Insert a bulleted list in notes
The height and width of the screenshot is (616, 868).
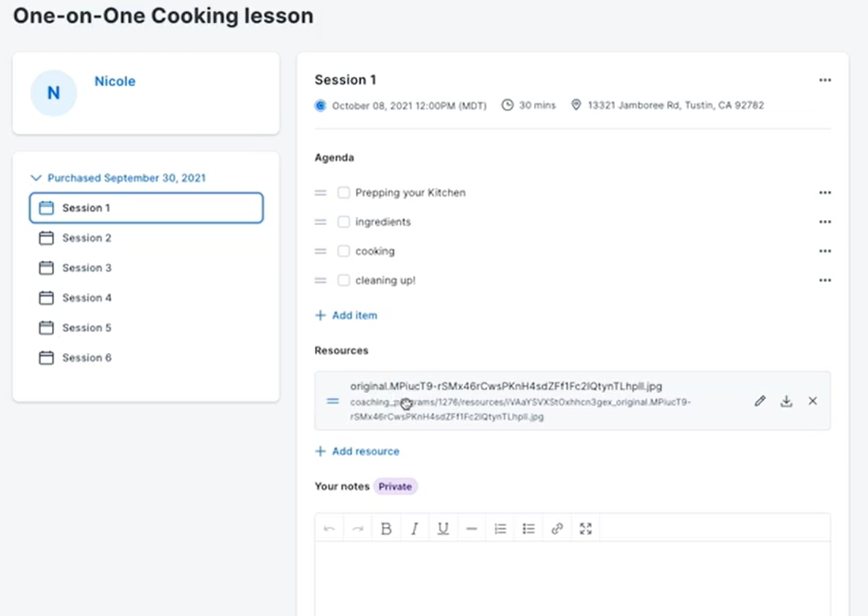point(529,528)
